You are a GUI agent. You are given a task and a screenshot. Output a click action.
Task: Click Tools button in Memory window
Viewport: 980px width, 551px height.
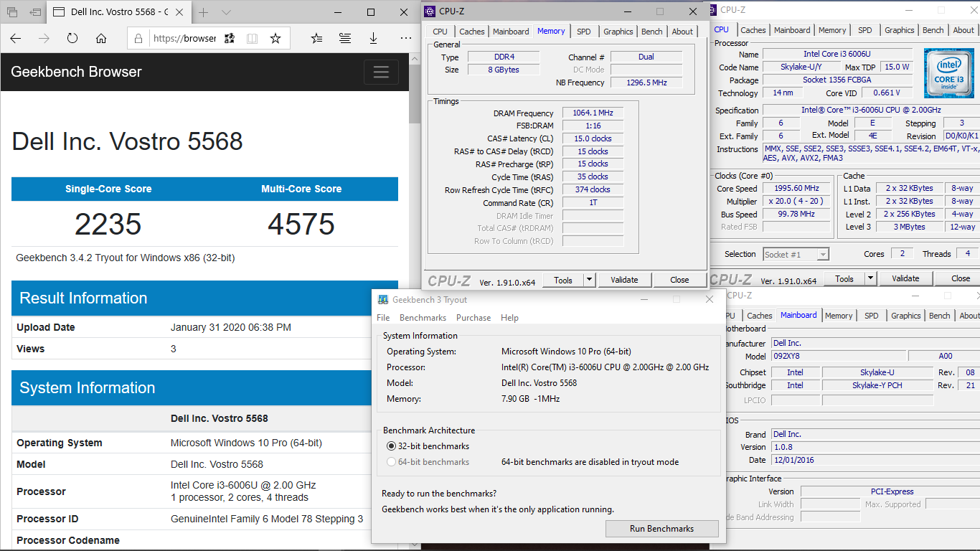(x=563, y=280)
